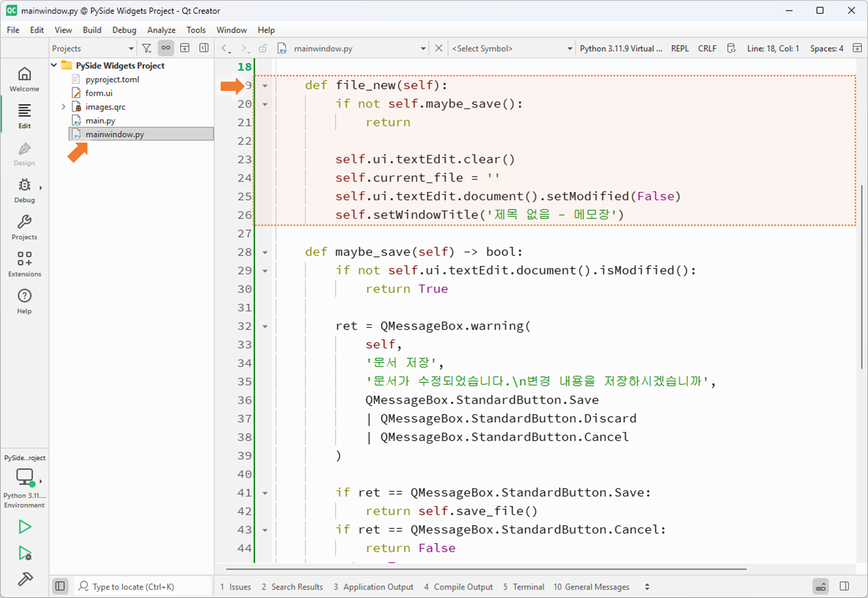Build project with the hammer icon
Screen dimensions: 868x598
[x=25, y=579]
